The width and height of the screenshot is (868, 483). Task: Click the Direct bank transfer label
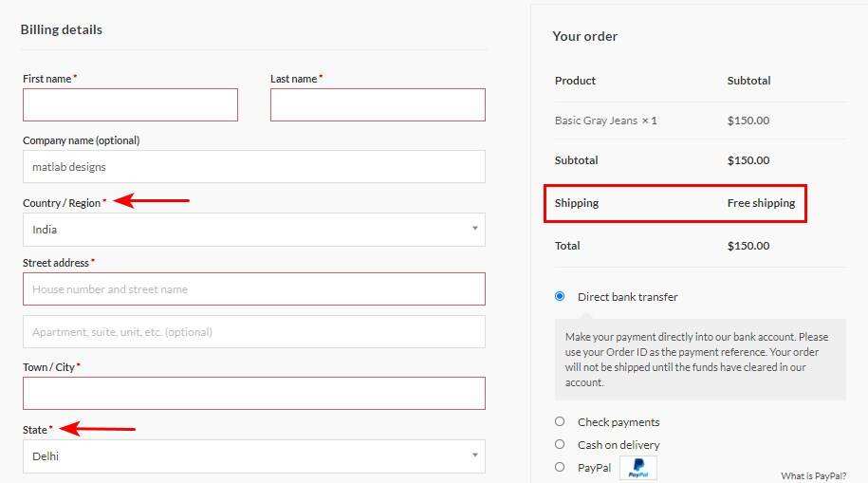pyautogui.click(x=627, y=297)
